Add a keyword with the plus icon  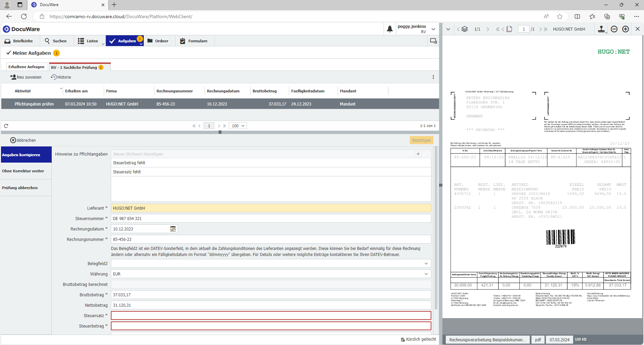tap(418, 154)
